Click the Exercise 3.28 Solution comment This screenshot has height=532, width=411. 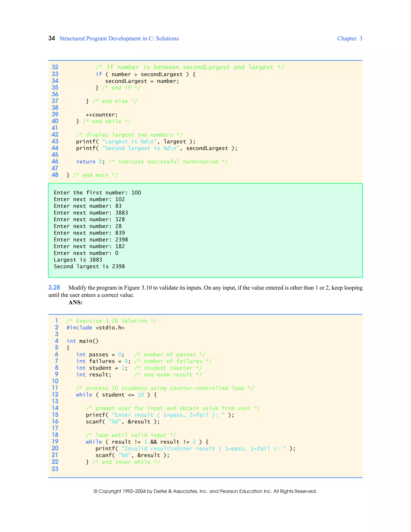pyautogui.click(x=112, y=321)
